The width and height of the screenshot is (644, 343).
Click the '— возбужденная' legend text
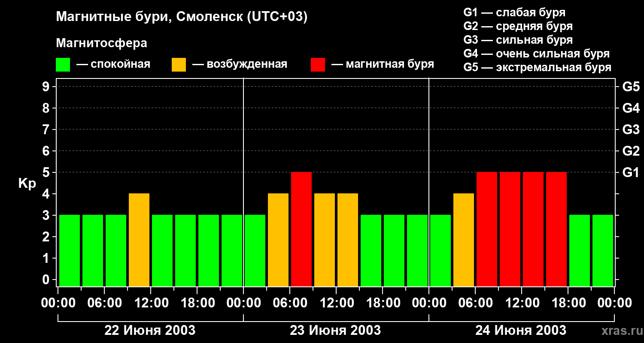pos(240,65)
